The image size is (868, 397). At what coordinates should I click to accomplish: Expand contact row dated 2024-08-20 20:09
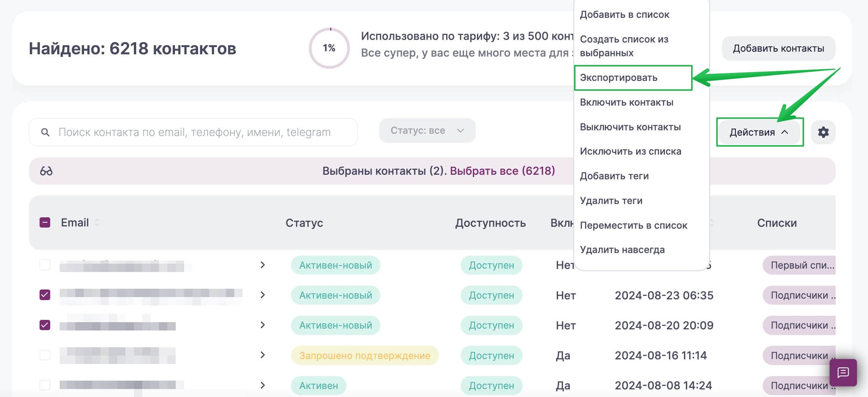click(x=262, y=325)
